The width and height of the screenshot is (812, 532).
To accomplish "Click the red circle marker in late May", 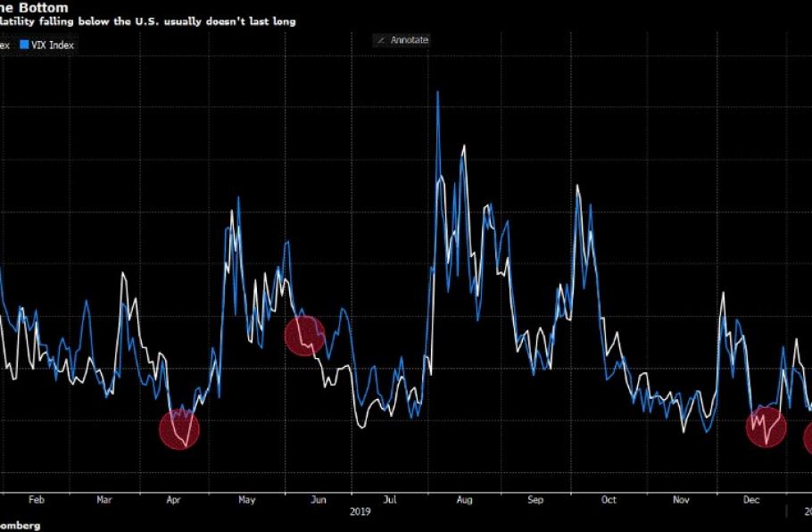I will point(304,336).
